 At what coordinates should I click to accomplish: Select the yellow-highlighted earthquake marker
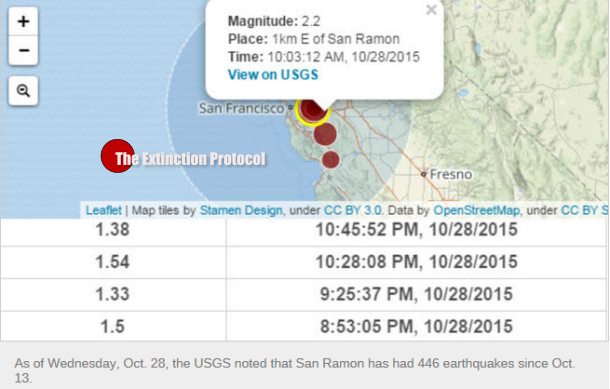(x=312, y=110)
